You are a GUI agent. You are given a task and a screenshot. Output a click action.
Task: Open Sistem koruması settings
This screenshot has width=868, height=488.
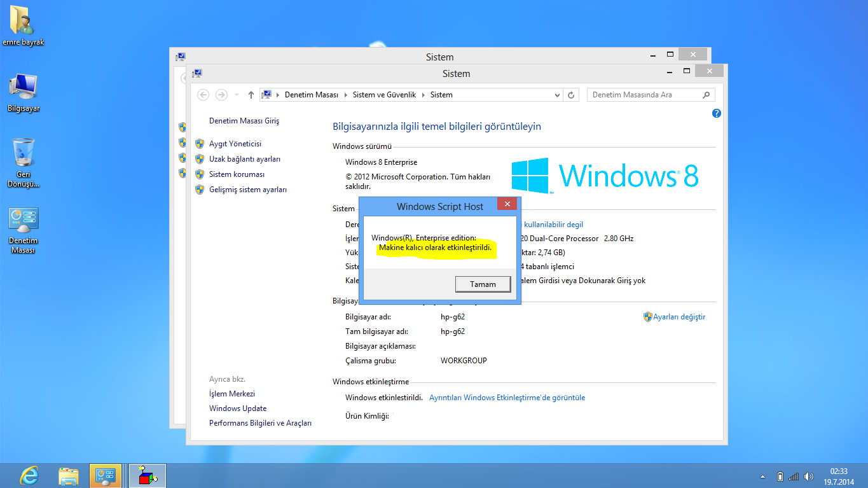pos(237,174)
